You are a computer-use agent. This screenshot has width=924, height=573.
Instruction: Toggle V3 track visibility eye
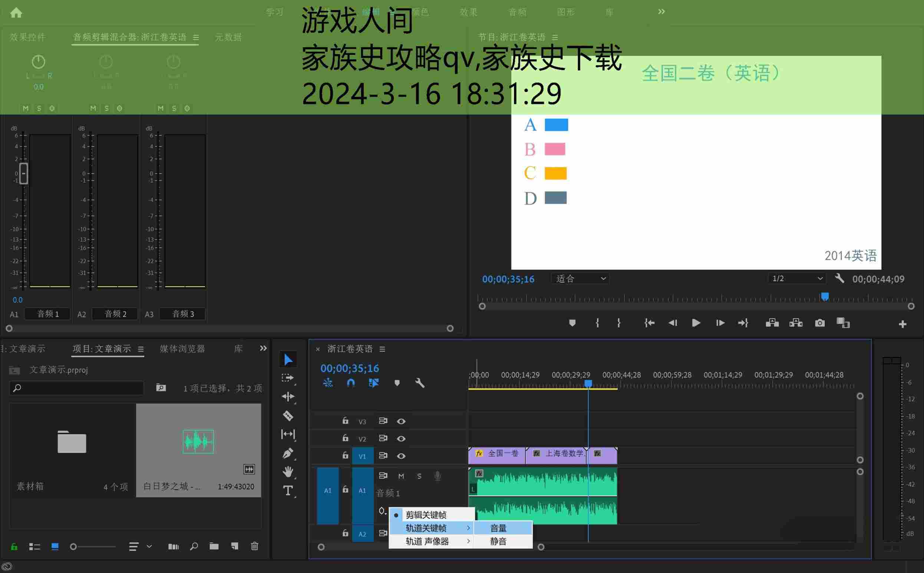[x=401, y=421]
